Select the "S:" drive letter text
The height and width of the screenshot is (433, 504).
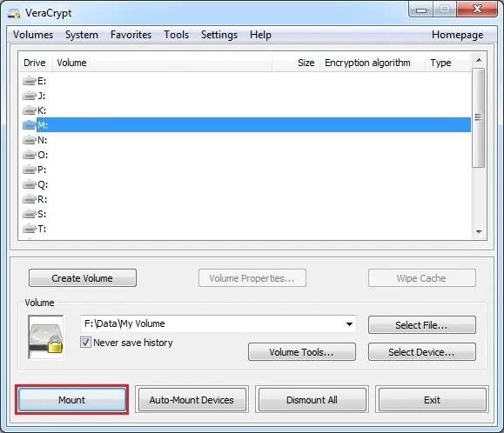pos(42,214)
